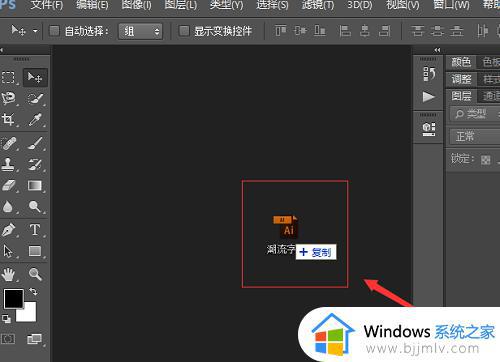Select the Brush tool
Image resolution: width=500 pixels, height=362 pixels.
tap(35, 144)
